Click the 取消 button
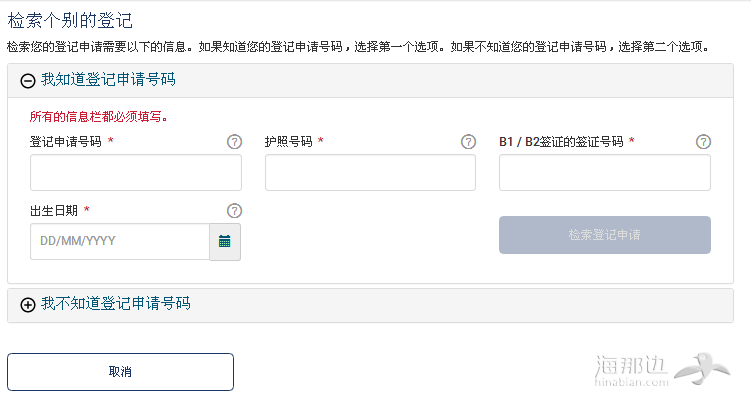The width and height of the screenshot is (751, 403). pyautogui.click(x=120, y=372)
